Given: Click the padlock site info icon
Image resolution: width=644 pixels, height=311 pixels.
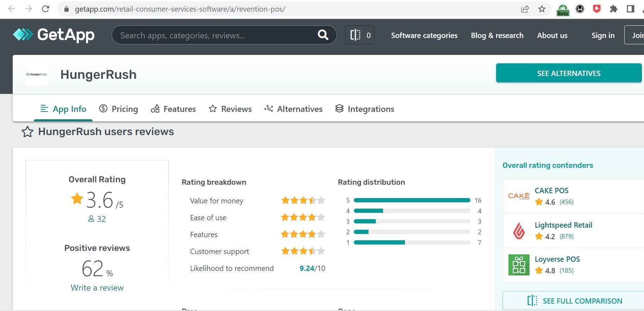Looking at the screenshot, I should [66, 9].
